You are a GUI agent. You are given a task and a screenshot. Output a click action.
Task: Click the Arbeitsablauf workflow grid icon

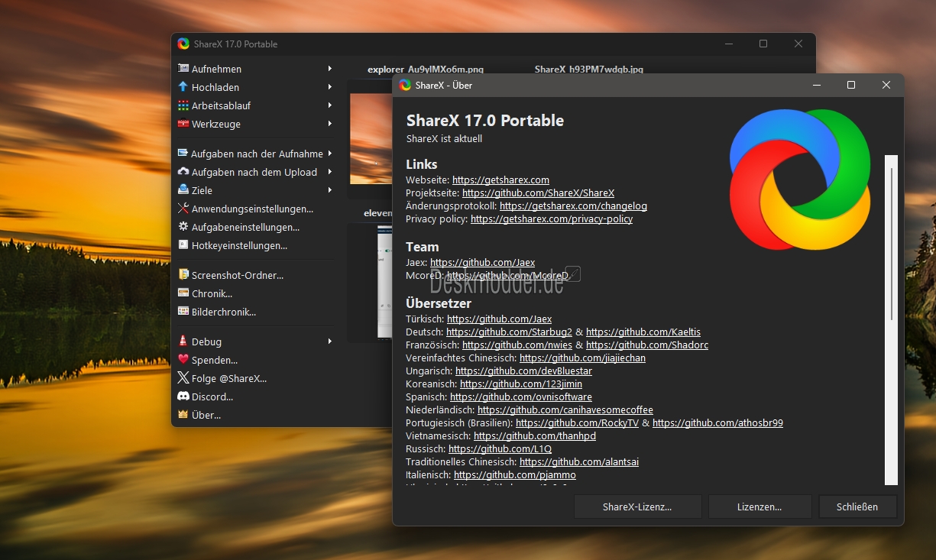click(x=183, y=105)
